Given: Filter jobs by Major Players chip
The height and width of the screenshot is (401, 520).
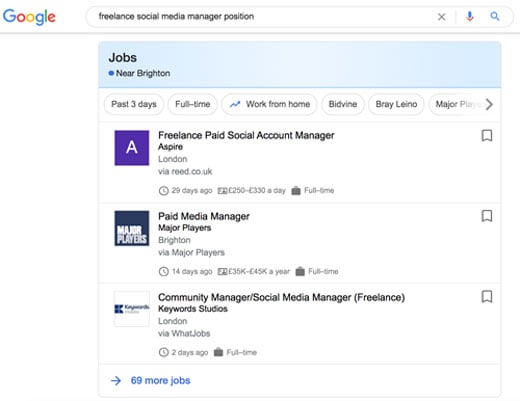Looking at the screenshot, I should pyautogui.click(x=457, y=104).
